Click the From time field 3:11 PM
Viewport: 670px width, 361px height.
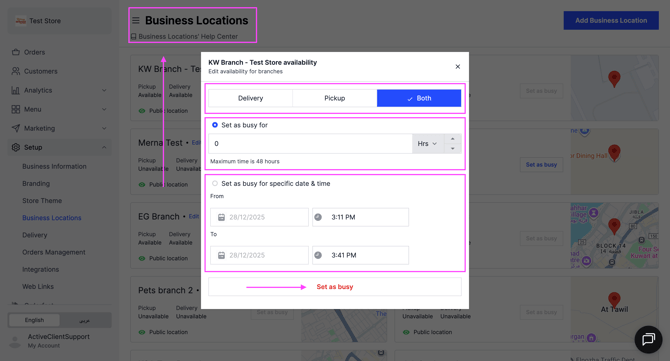pos(360,217)
